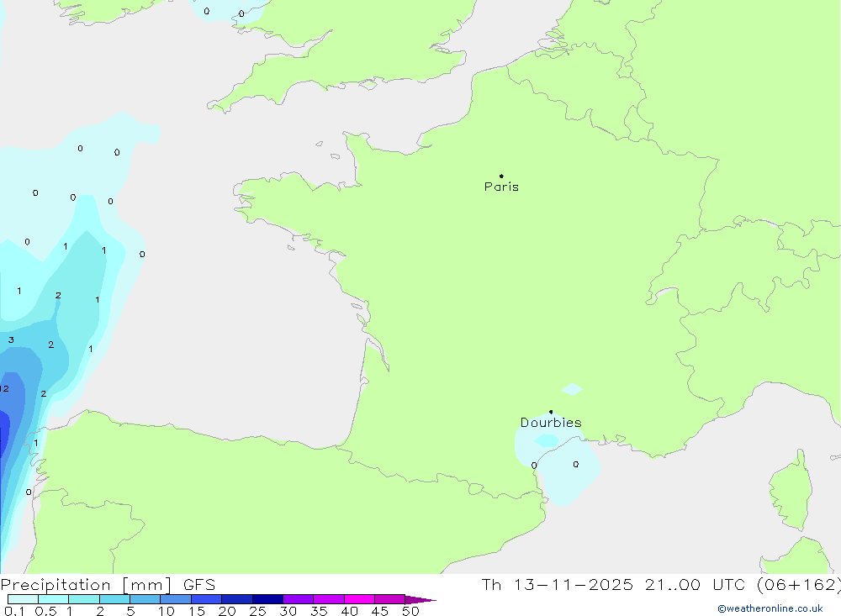The height and width of the screenshot is (616, 841).
Task: Pick the 25–30 mm navy legend swatch
Action: 267,599
